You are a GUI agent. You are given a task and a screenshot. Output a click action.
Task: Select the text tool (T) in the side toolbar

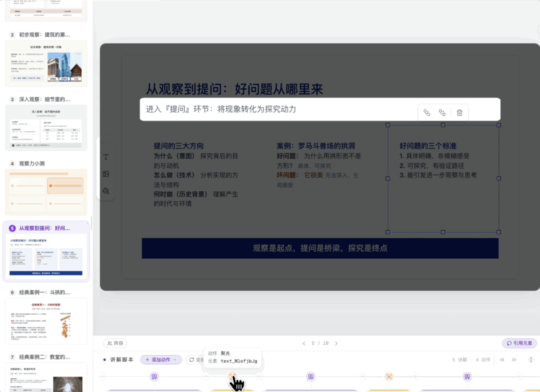click(x=105, y=157)
